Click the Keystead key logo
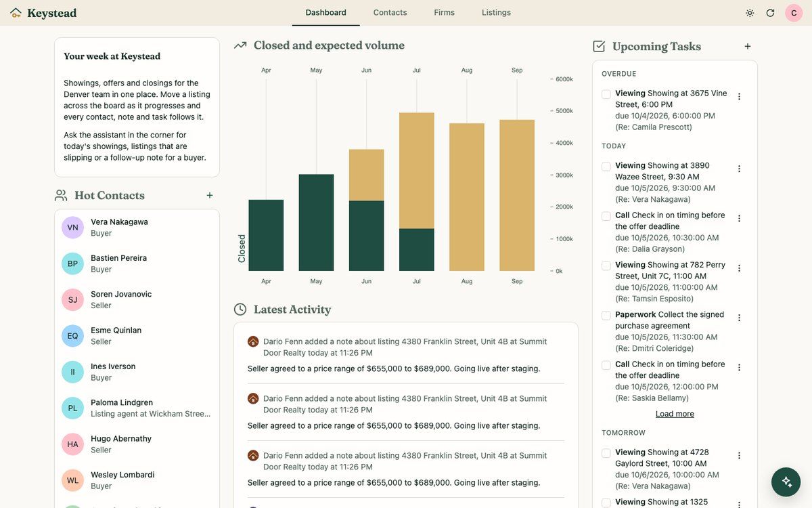This screenshot has width=812, height=508. coord(16,13)
